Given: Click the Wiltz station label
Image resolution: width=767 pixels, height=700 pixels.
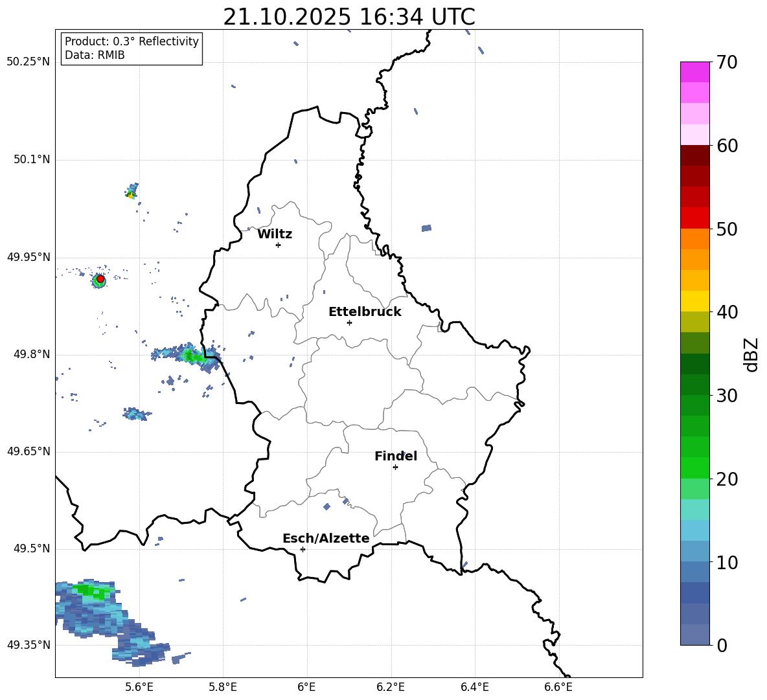Looking at the screenshot, I should 275,234.
